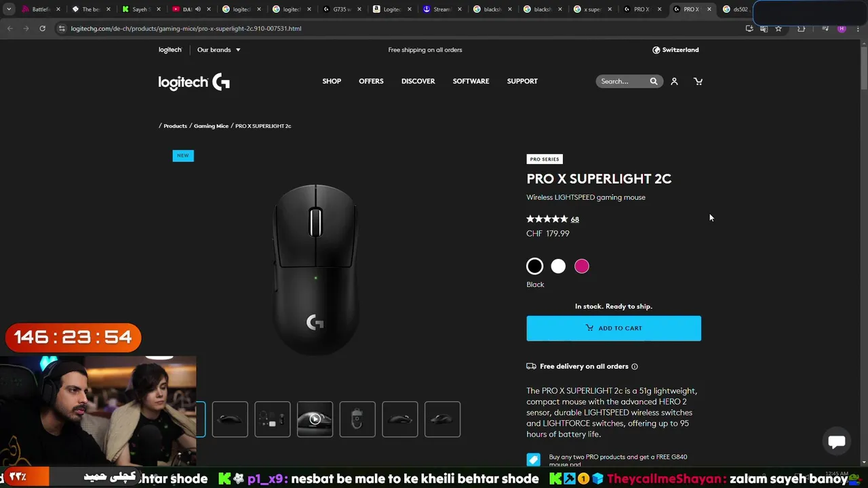Image resolution: width=868 pixels, height=488 pixels.
Task: Open the shopping cart icon
Action: tap(698, 81)
